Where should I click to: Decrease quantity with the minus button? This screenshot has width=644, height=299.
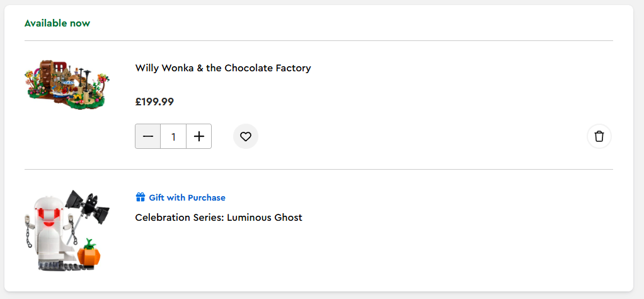tap(148, 136)
